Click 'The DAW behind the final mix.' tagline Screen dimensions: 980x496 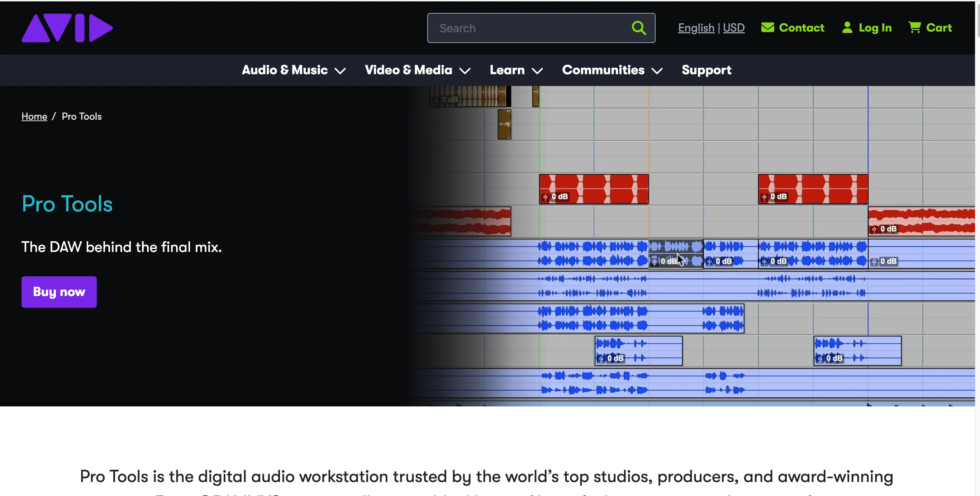click(x=122, y=247)
